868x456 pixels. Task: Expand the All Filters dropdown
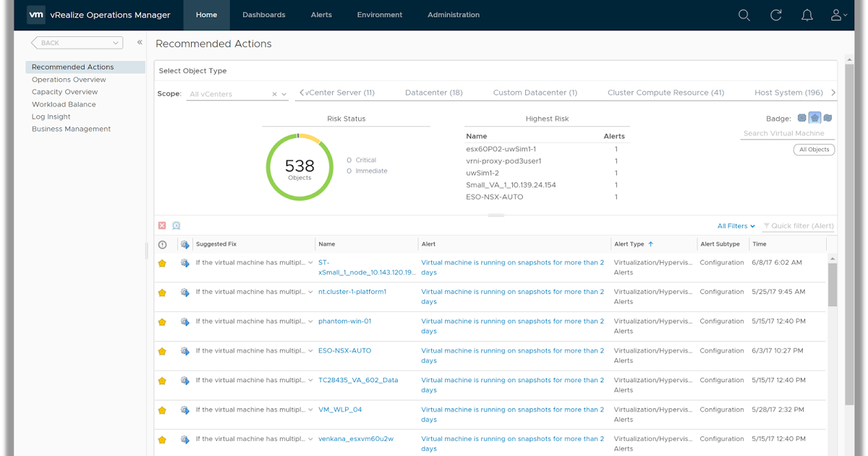pos(736,226)
